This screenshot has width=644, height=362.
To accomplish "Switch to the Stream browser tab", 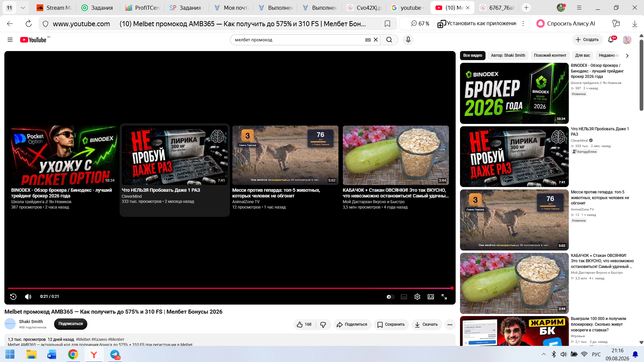I will tap(54, 8).
